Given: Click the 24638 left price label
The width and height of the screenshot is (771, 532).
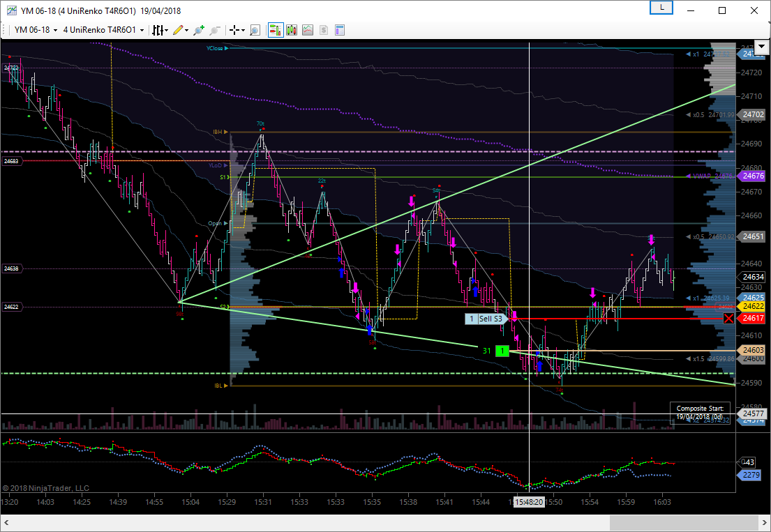Looking at the screenshot, I should pos(12,268).
